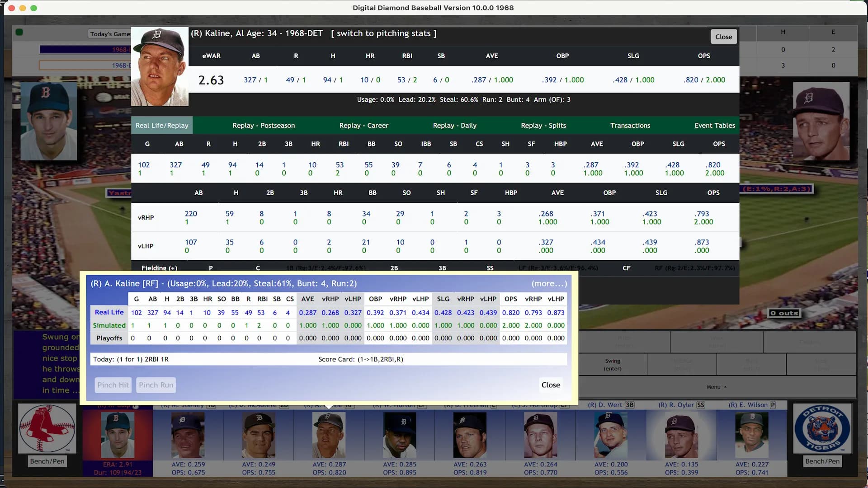868x488 pixels.
Task: Click the green status indicator near Today's Game
Action: 19,32
